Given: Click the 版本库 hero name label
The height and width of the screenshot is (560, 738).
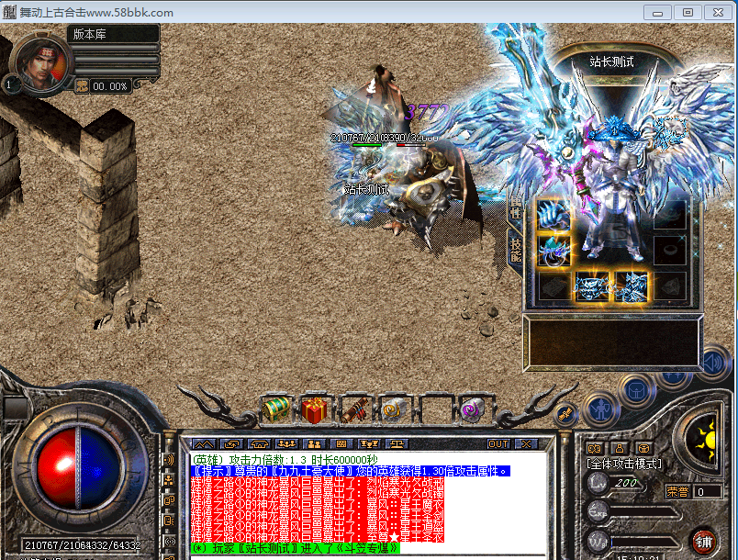Looking at the screenshot, I should coord(89,34).
